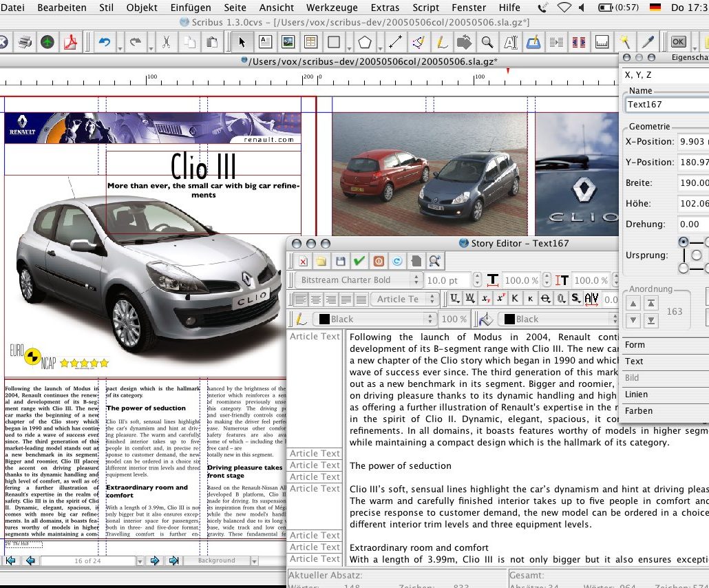This screenshot has height=588, width=709.
Task: Click green checkmark Update and Exit
Action: click(359, 261)
